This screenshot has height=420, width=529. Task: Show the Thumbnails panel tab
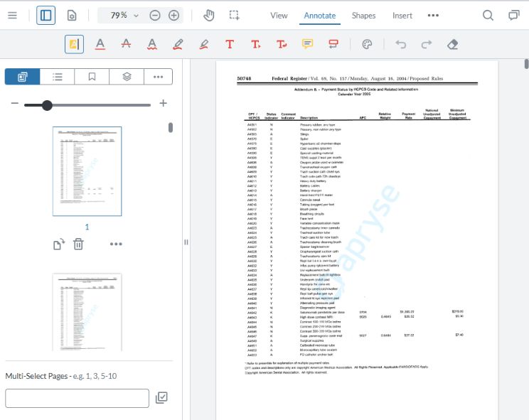(23, 77)
